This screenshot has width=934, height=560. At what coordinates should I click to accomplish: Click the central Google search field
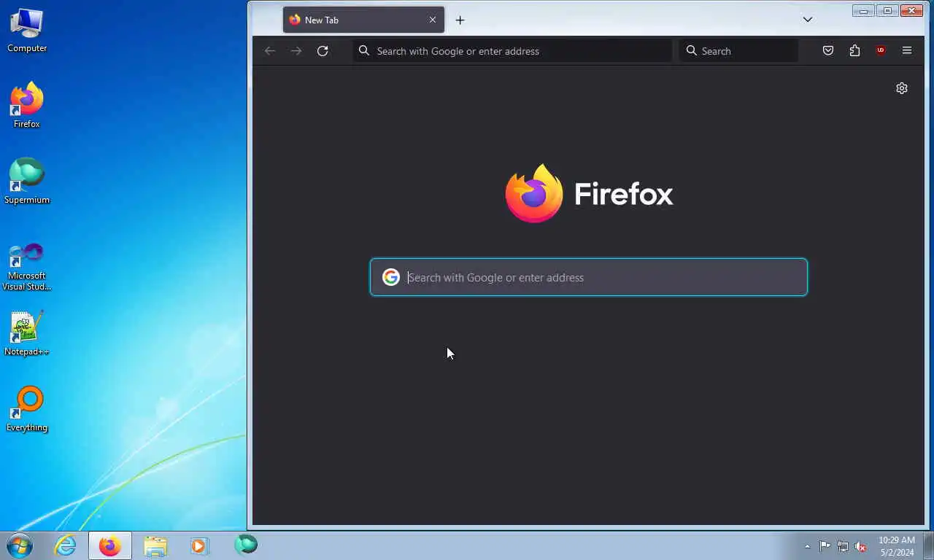tap(589, 277)
